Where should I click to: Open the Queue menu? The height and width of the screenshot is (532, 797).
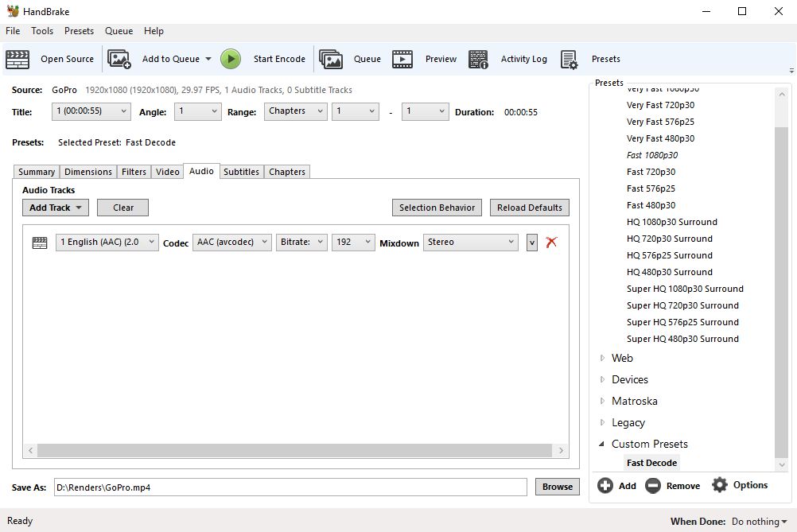[119, 31]
